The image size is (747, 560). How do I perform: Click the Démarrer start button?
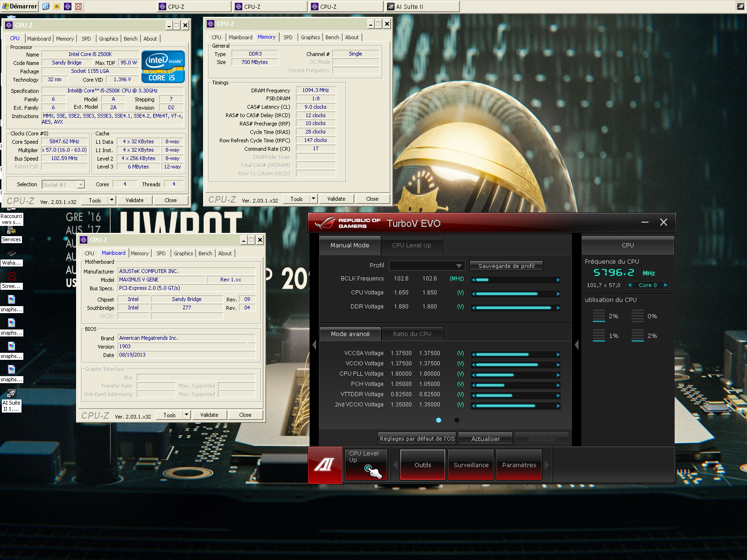click(x=20, y=6)
